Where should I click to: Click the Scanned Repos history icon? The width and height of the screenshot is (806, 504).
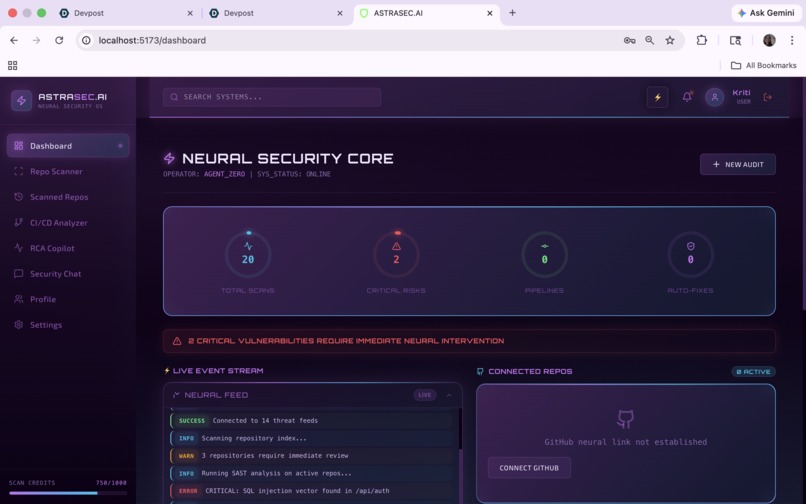pyautogui.click(x=19, y=196)
